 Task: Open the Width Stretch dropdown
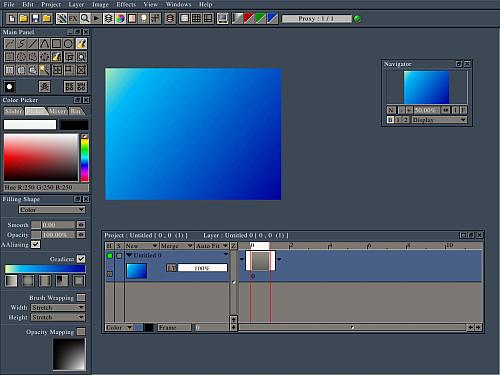[x=58, y=307]
